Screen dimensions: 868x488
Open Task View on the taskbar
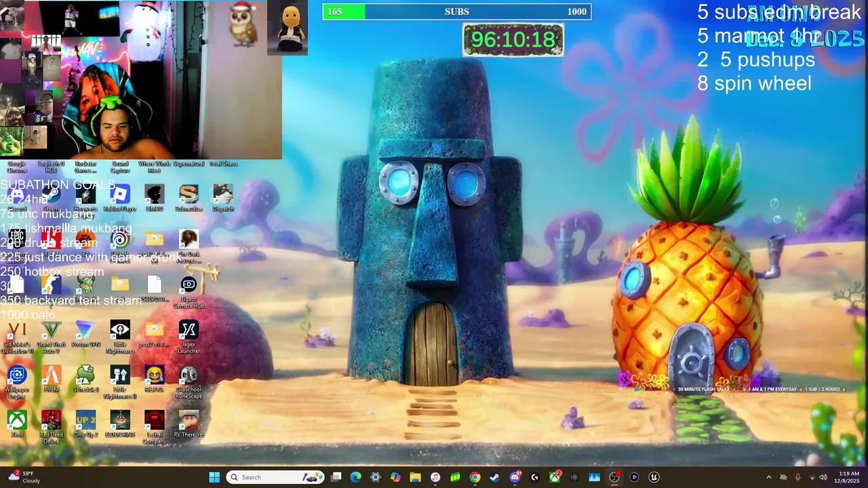[x=336, y=477]
